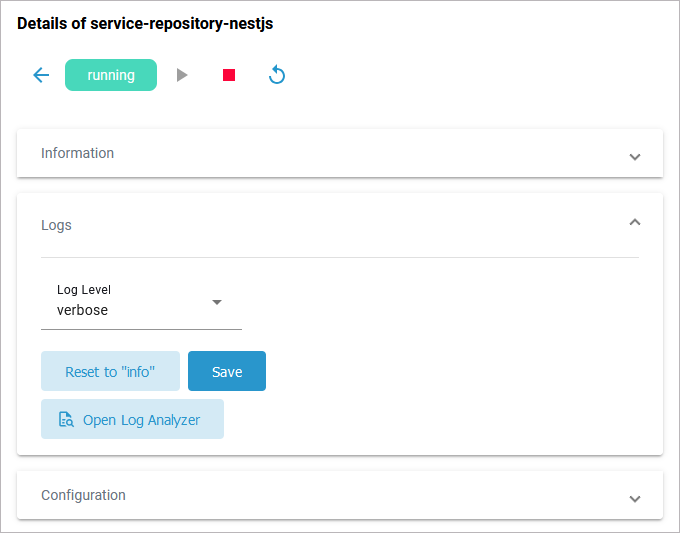This screenshot has height=533, width=680.
Task: Click the Open Log Analyzer text
Action: click(x=141, y=420)
